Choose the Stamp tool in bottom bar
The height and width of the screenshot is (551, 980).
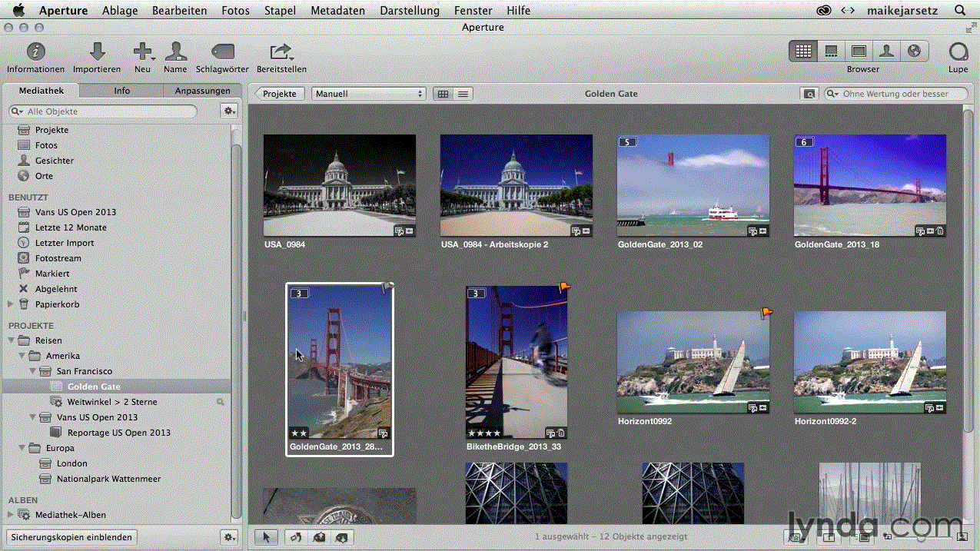[342, 537]
